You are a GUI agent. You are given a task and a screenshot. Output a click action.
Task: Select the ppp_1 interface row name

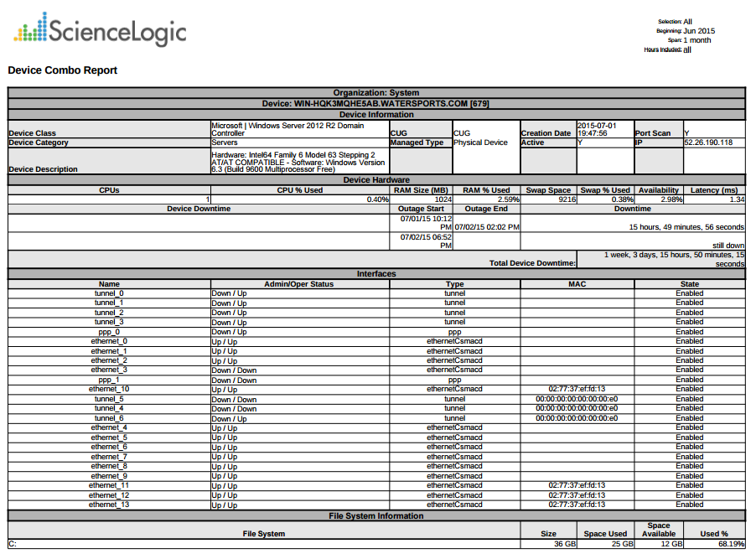point(109,380)
